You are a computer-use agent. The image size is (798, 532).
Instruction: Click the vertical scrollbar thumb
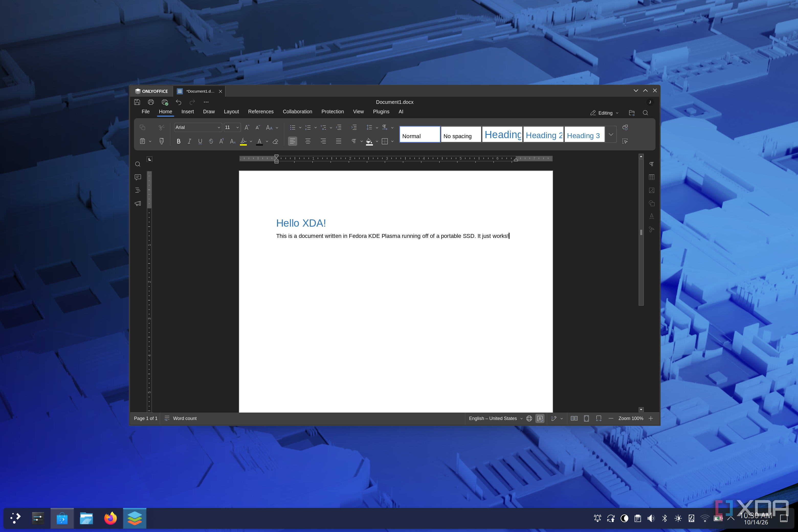(641, 232)
